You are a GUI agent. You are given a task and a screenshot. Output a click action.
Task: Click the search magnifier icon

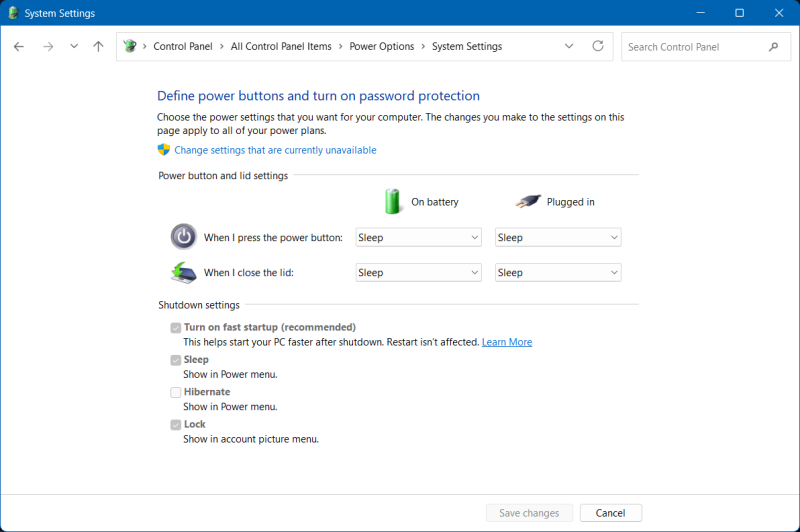point(773,47)
